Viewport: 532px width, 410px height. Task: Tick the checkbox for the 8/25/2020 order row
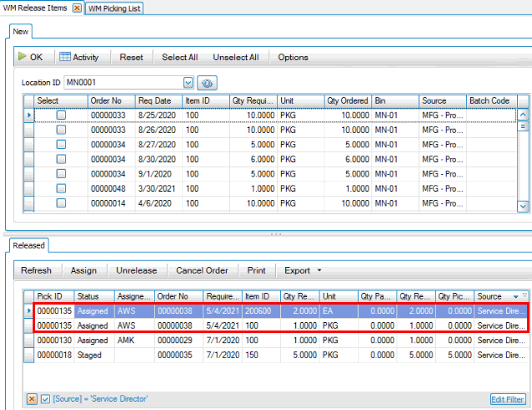pyautogui.click(x=61, y=115)
